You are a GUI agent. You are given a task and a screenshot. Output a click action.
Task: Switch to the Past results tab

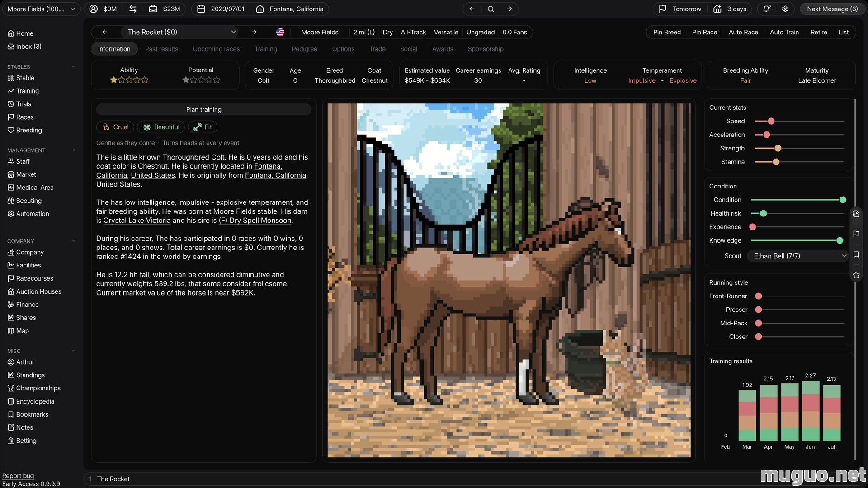(161, 49)
